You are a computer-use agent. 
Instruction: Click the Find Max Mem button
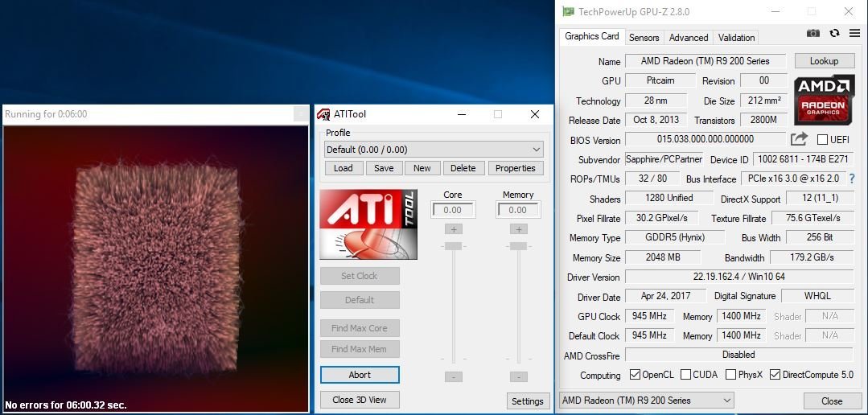360,349
